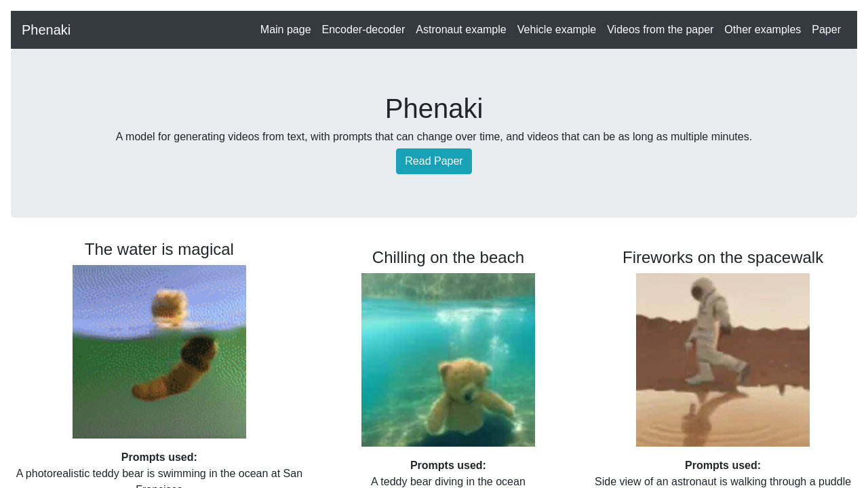Play the astronaut spacewalk video

pos(723,360)
